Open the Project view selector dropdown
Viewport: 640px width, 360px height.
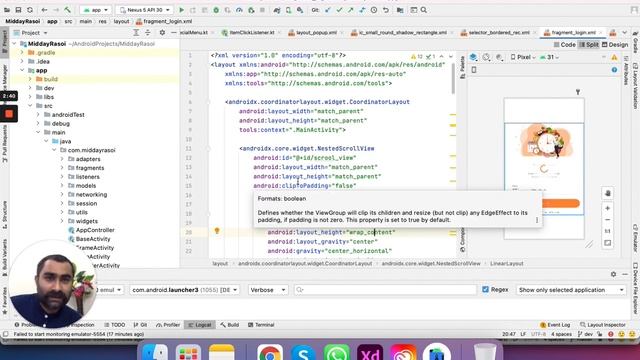(x=31, y=33)
